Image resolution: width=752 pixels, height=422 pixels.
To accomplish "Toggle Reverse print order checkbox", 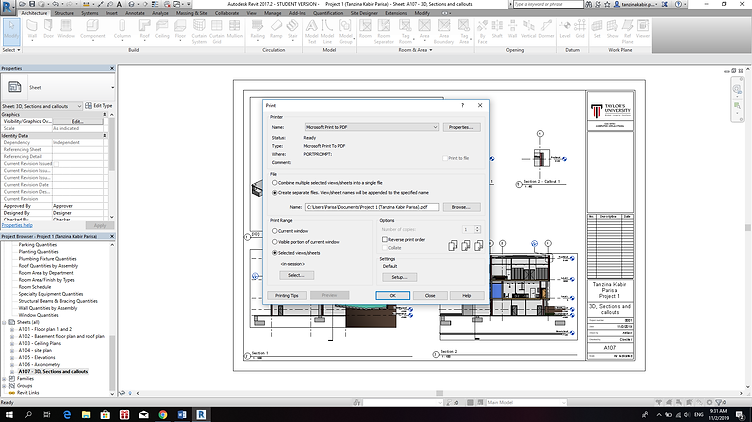I will tap(385, 239).
